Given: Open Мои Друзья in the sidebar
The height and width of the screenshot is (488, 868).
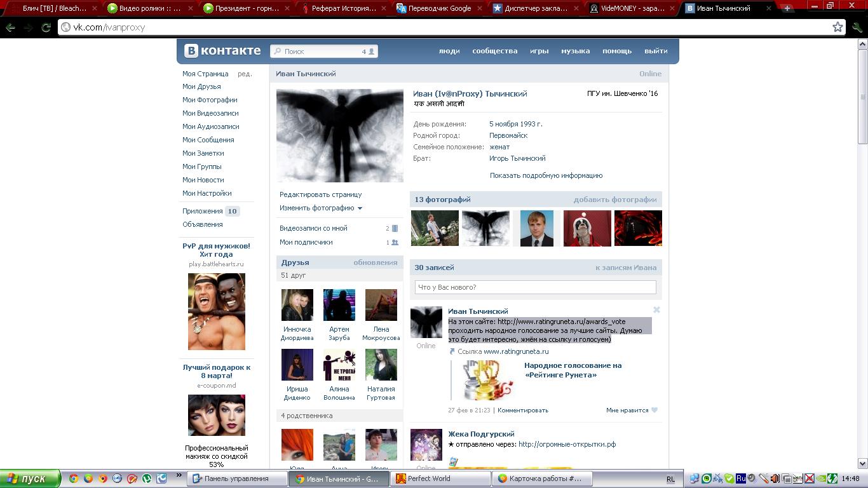Looking at the screenshot, I should tap(201, 86).
